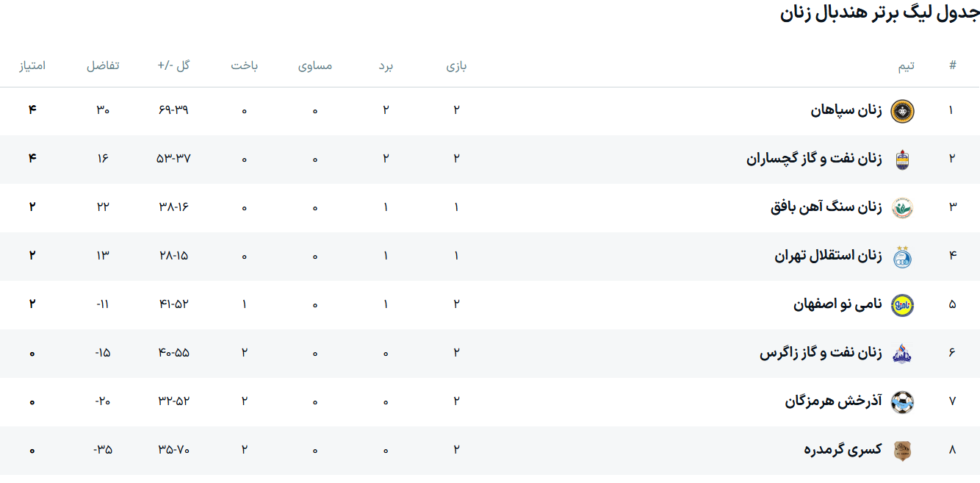The height and width of the screenshot is (483, 980).
Task: Click the زنان سپاهان team logo
Action: (902, 111)
